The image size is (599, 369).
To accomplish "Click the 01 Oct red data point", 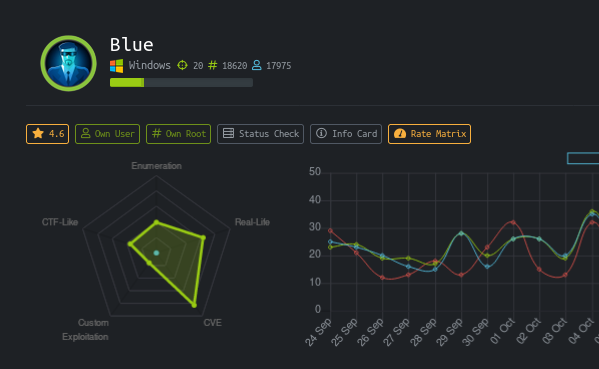I will click(x=513, y=222).
